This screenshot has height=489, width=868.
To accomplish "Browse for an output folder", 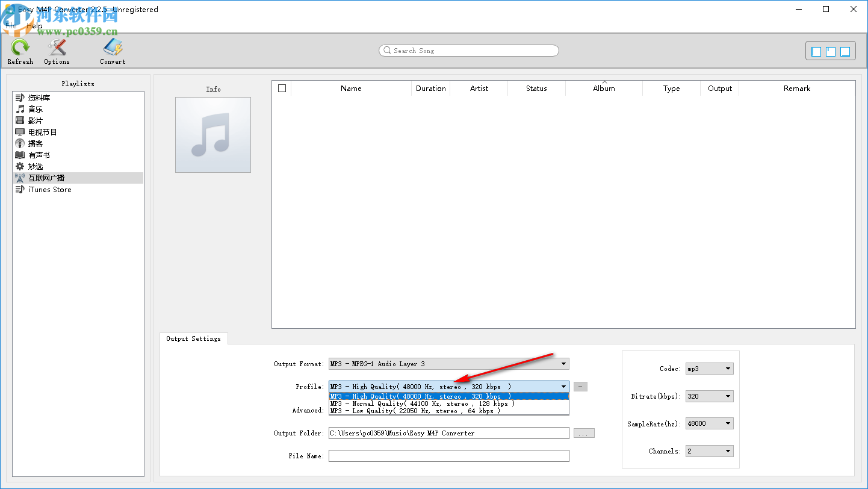I will (x=583, y=432).
